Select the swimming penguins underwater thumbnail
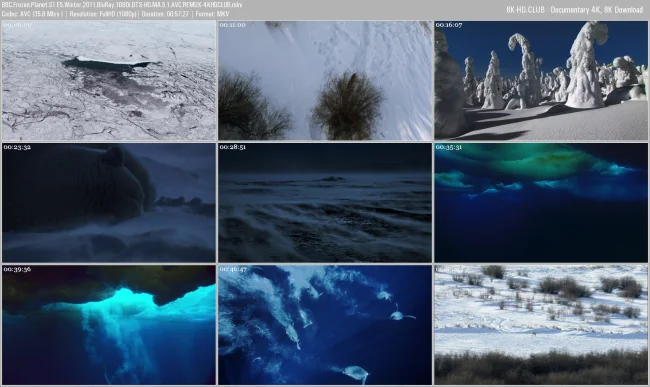Image resolution: width=650 pixels, height=387 pixels. click(325, 325)
